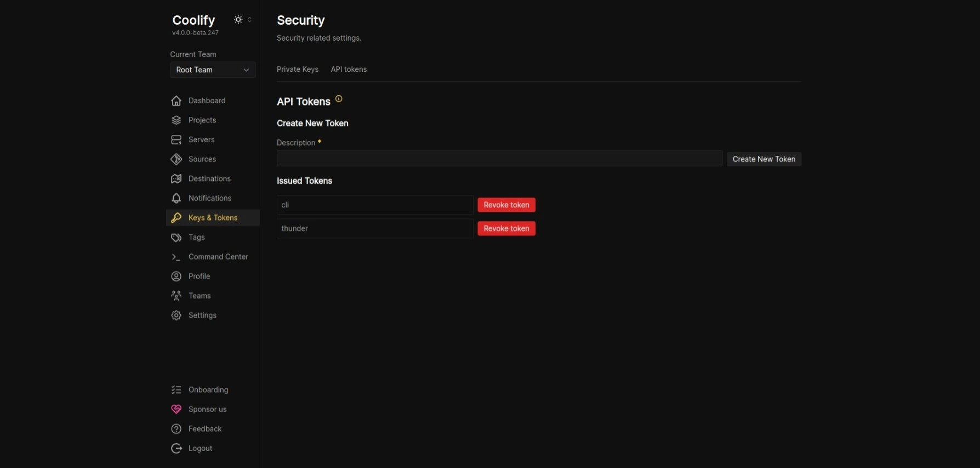Log out using the Logout link
980x468 pixels.
[x=200, y=448]
